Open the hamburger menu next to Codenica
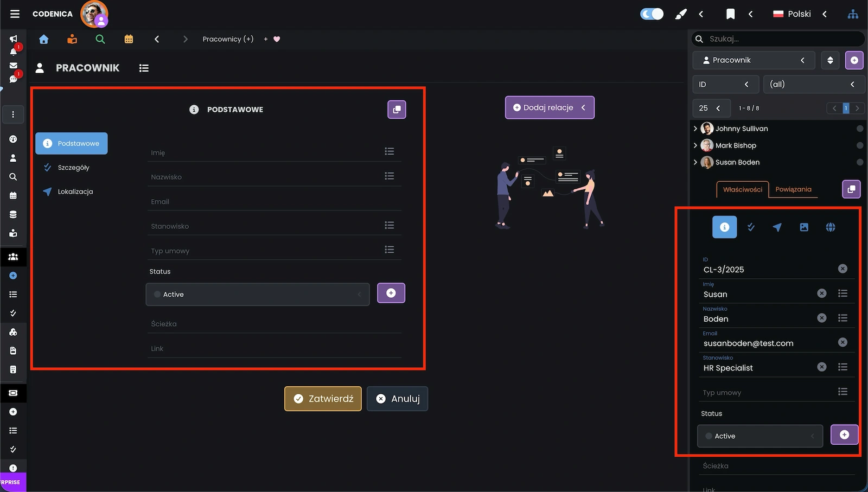868x492 pixels. pyautogui.click(x=15, y=14)
